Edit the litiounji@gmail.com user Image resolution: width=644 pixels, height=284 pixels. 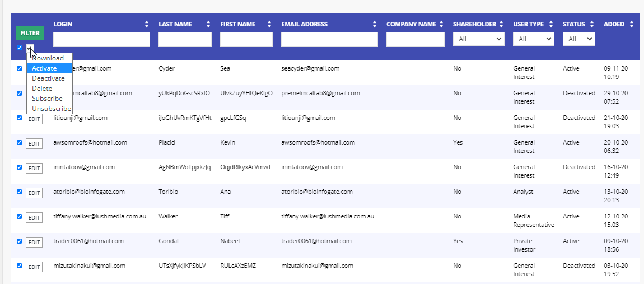point(34,119)
